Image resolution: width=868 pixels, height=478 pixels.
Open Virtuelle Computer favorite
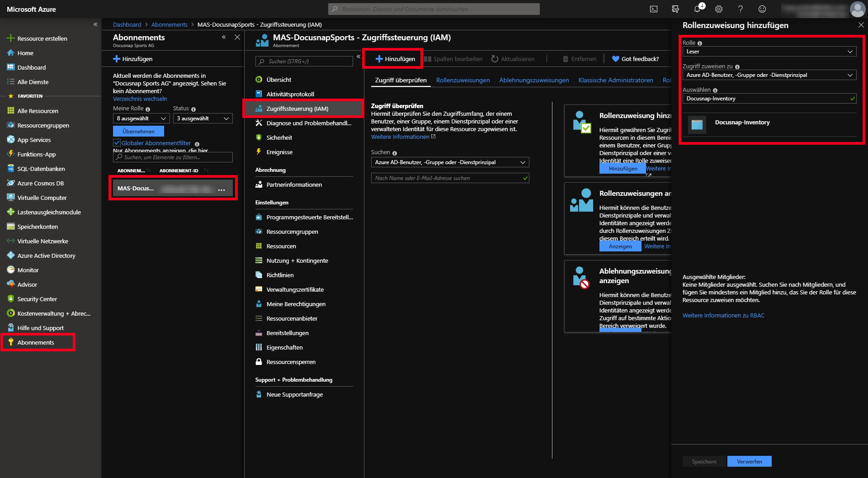point(42,198)
